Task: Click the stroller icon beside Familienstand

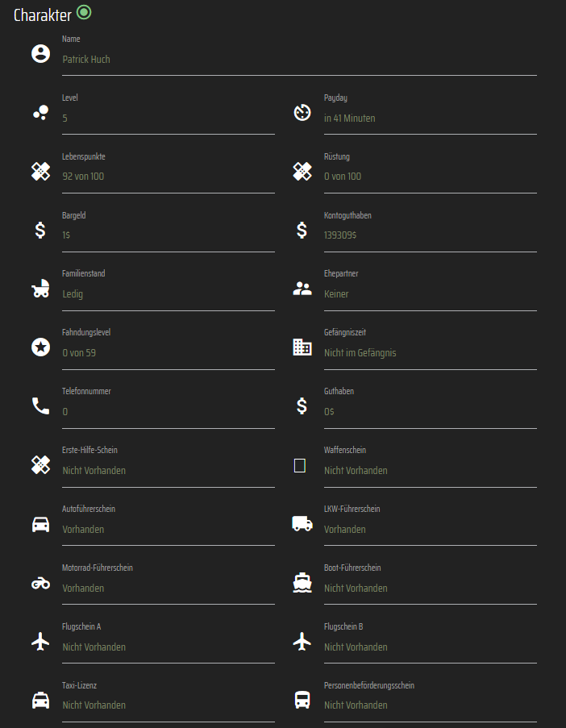Action: click(x=41, y=289)
